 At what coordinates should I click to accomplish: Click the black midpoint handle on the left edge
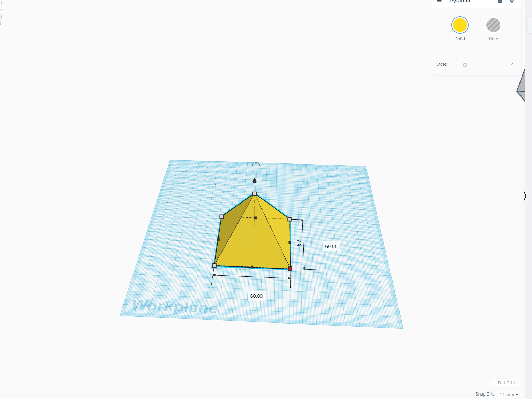tap(218, 240)
